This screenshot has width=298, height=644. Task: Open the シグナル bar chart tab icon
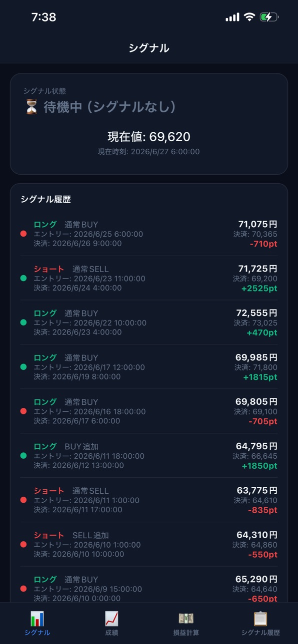tap(37, 619)
